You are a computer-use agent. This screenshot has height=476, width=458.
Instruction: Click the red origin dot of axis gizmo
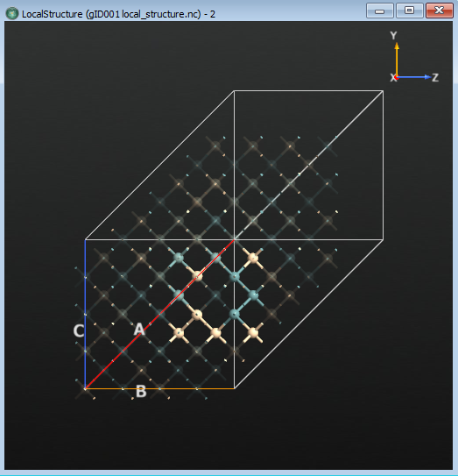coord(397,77)
